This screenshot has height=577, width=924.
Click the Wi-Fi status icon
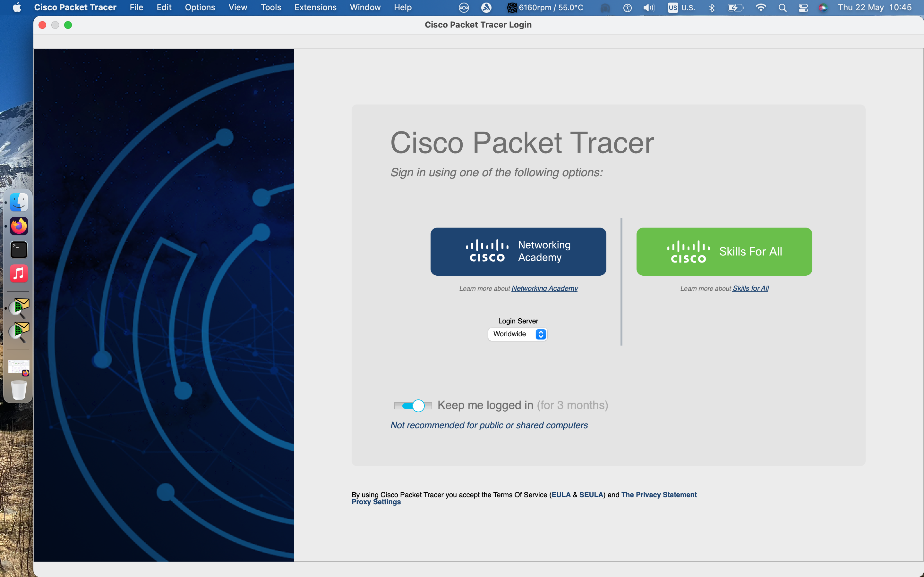(x=761, y=8)
